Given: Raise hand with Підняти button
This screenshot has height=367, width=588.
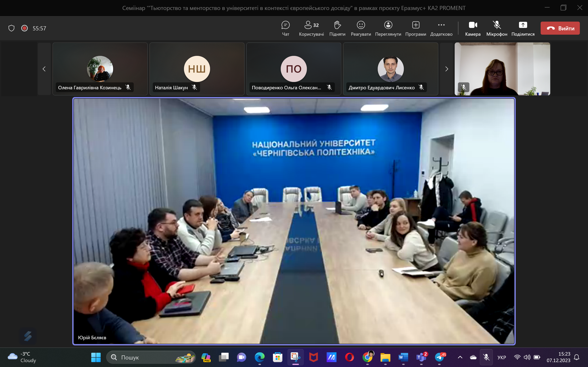Looking at the screenshot, I should (x=337, y=28).
